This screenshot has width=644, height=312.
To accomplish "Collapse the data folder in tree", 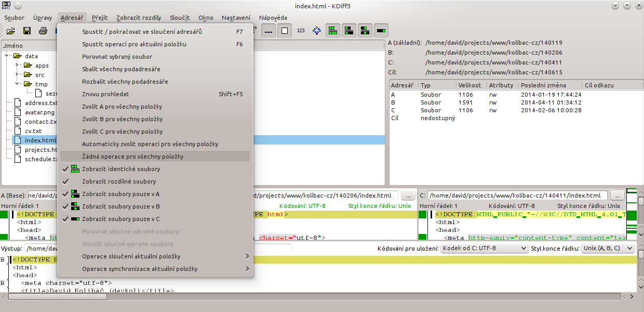I will click(7, 56).
